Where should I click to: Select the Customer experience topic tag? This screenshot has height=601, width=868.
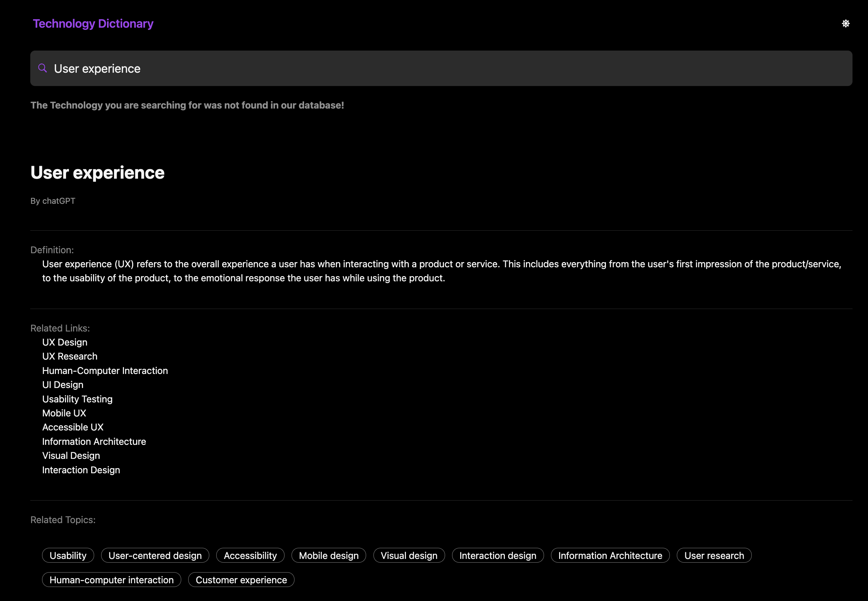[x=241, y=580]
